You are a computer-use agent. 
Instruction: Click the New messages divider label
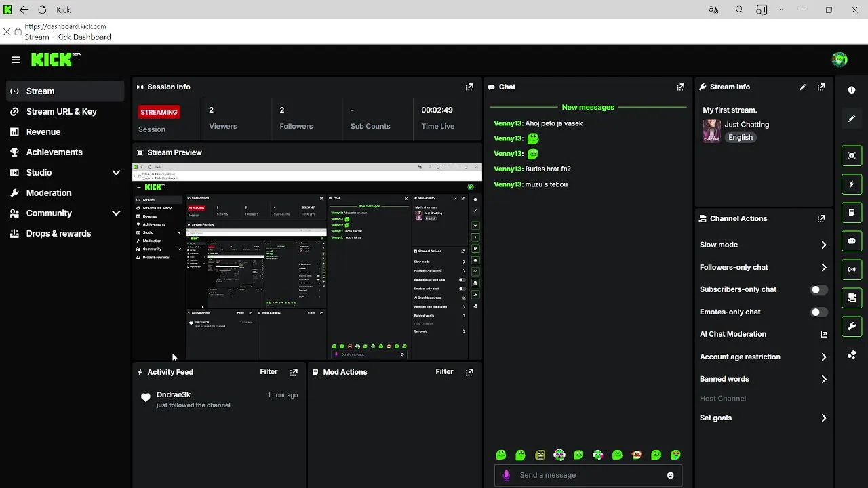coord(588,107)
